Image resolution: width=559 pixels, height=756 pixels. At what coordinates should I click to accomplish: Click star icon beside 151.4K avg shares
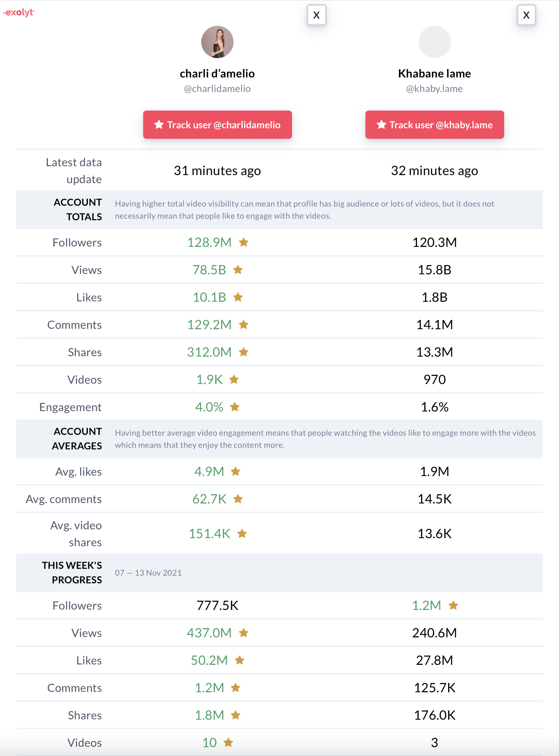pos(242,534)
